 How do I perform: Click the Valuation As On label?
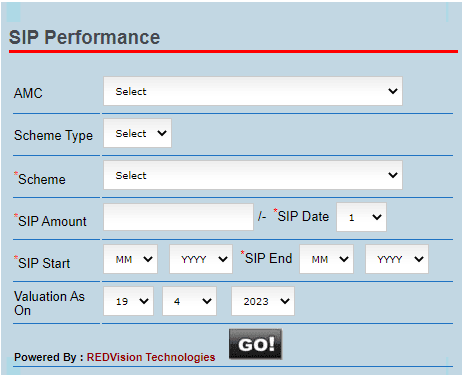click(49, 303)
